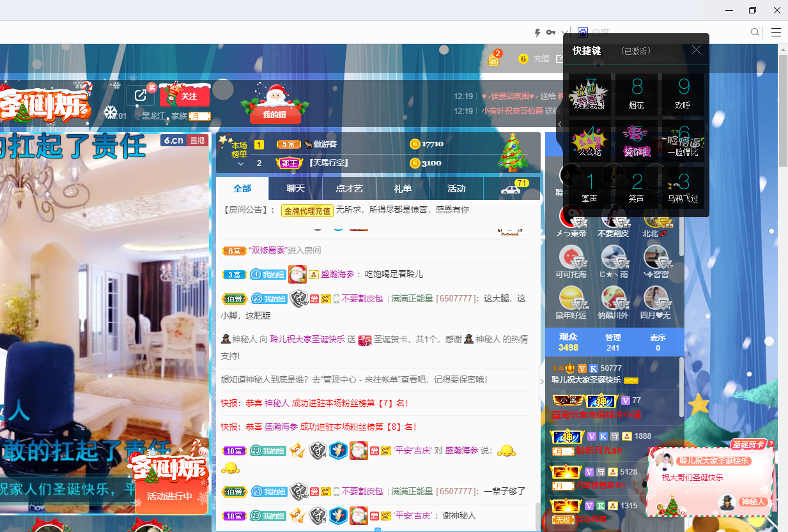
Task: Click the 圣诞快乐 活动进行中 banner
Action: [171, 479]
